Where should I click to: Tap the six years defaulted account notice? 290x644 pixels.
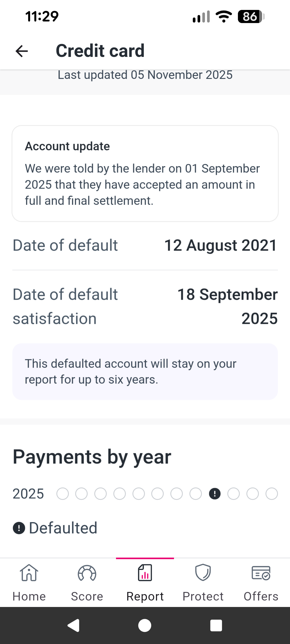pos(145,372)
